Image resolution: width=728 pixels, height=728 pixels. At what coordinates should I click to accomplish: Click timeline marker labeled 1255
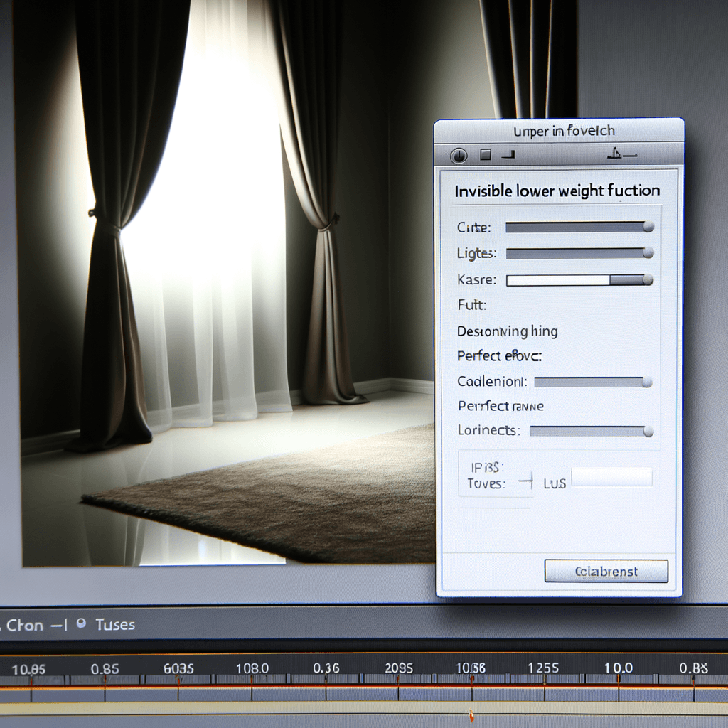pos(542,668)
